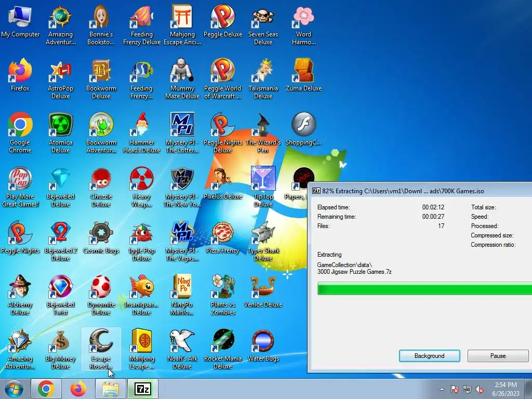Select the Alchemy Deluxe shortcut
The image size is (532, 399).
point(20,295)
